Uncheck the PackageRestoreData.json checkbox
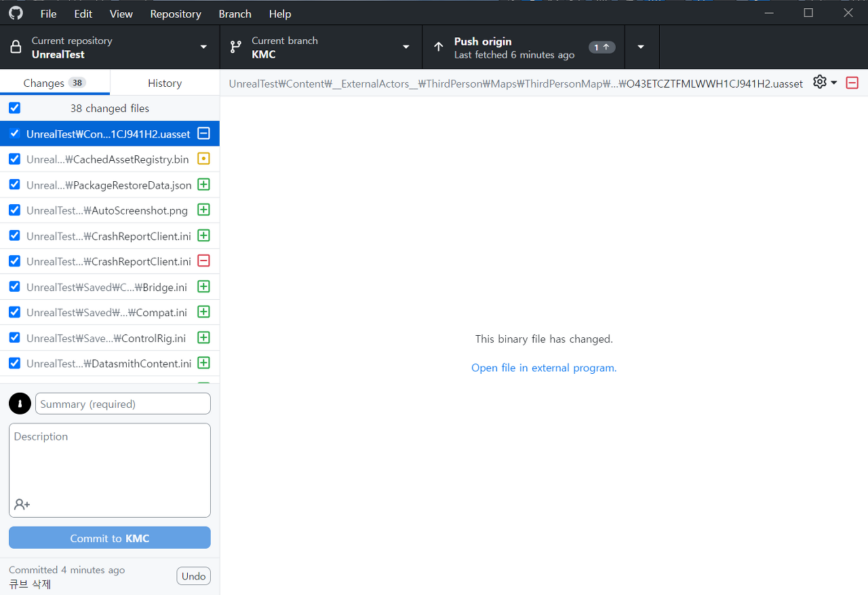Image resolution: width=868 pixels, height=595 pixels. (14, 185)
